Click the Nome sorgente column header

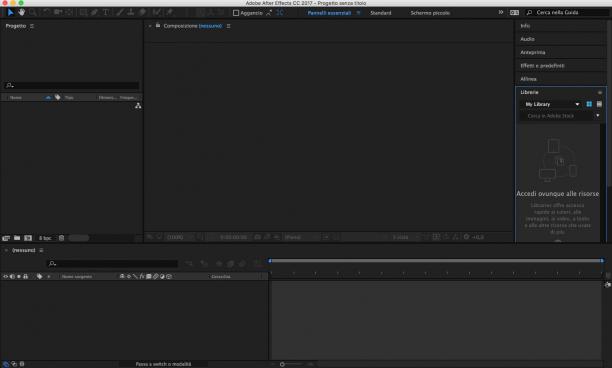click(77, 277)
